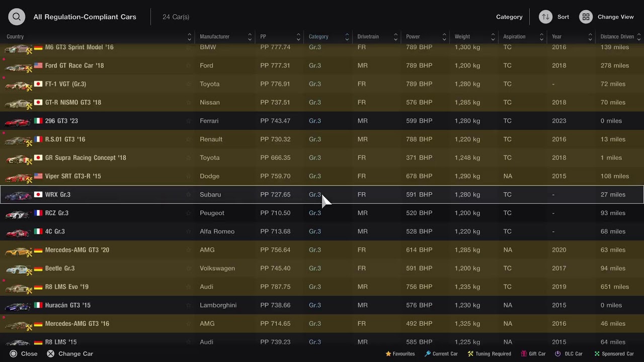Toggle favourite star for WRX Gr.3
Screen dimensions: 644x362
[x=189, y=195]
